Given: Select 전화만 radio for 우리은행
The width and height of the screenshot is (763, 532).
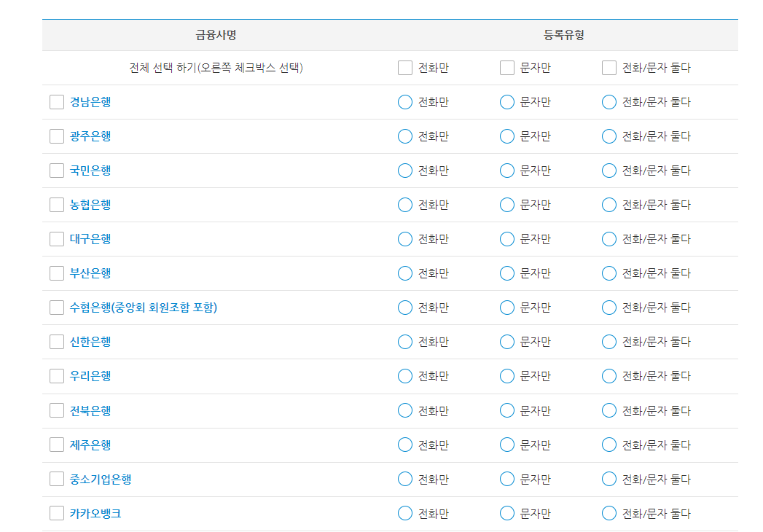Looking at the screenshot, I should point(405,376).
